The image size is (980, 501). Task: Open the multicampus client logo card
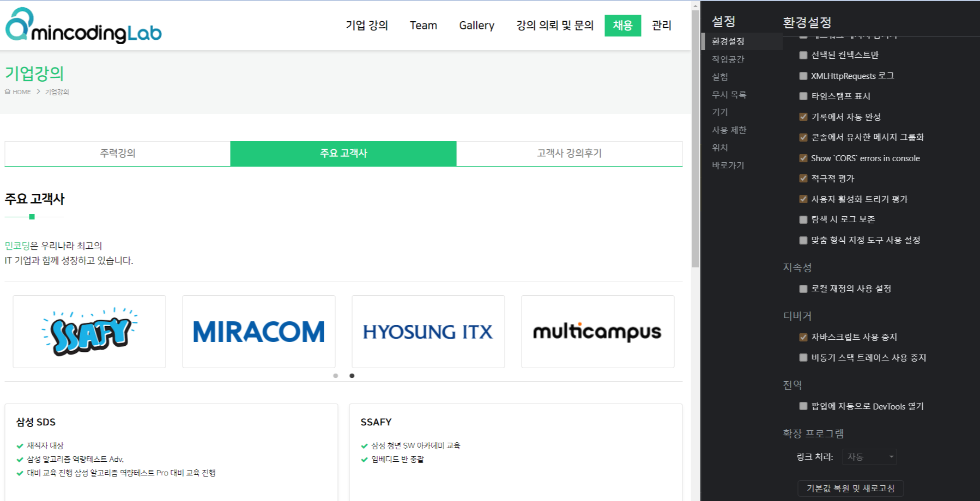point(598,332)
